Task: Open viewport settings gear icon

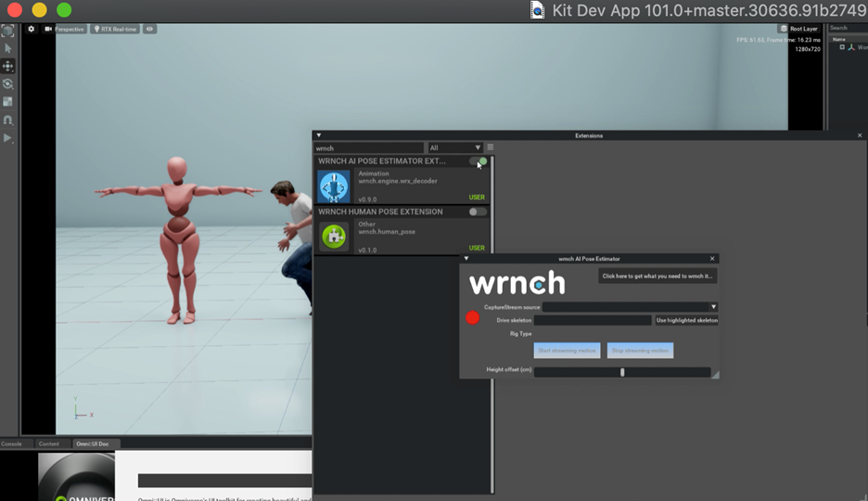Action: (31, 29)
